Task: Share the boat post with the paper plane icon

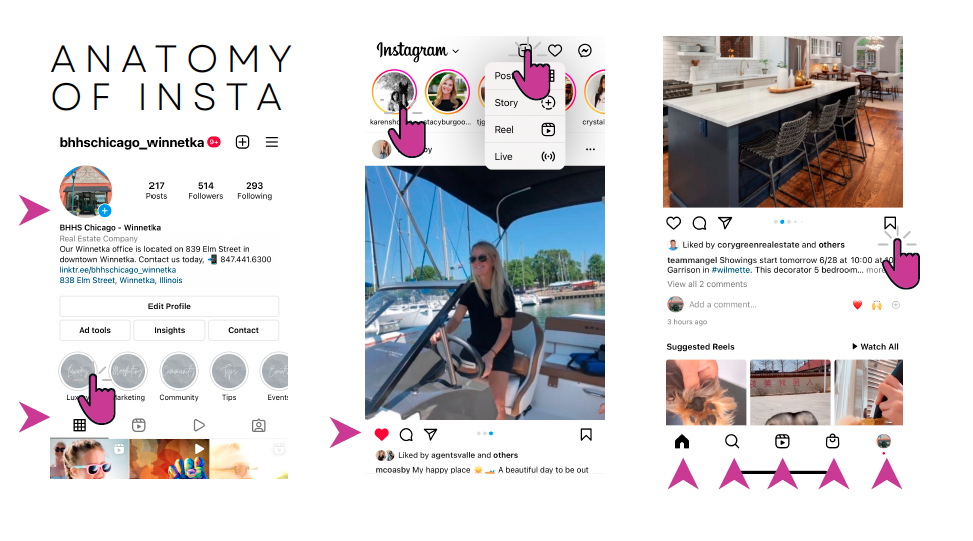Action: (431, 434)
